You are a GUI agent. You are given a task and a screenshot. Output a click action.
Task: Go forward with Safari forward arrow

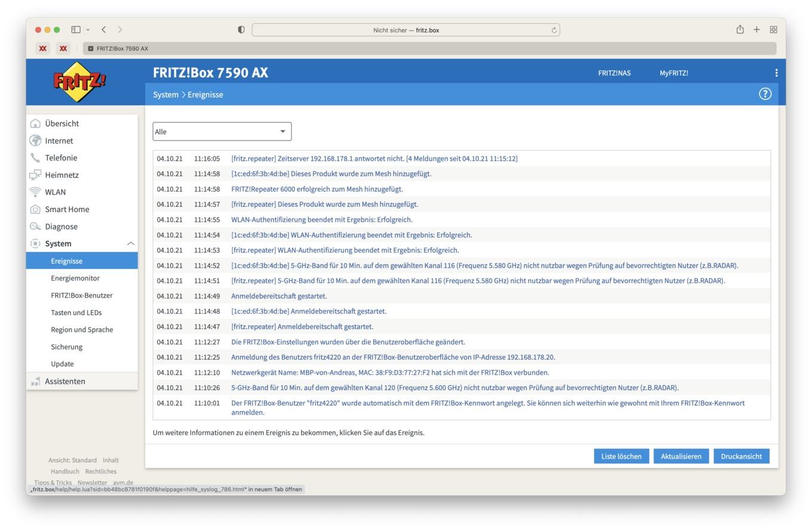[120, 29]
